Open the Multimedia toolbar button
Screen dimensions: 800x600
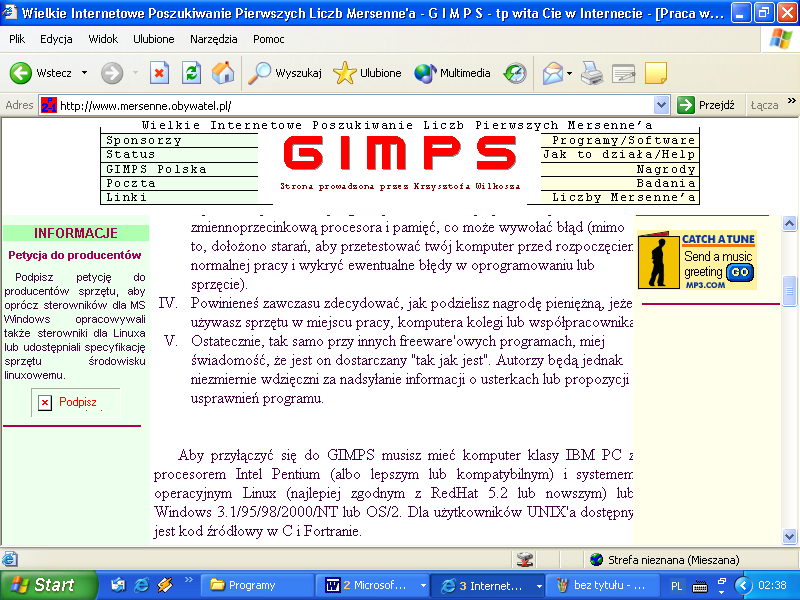click(x=452, y=73)
